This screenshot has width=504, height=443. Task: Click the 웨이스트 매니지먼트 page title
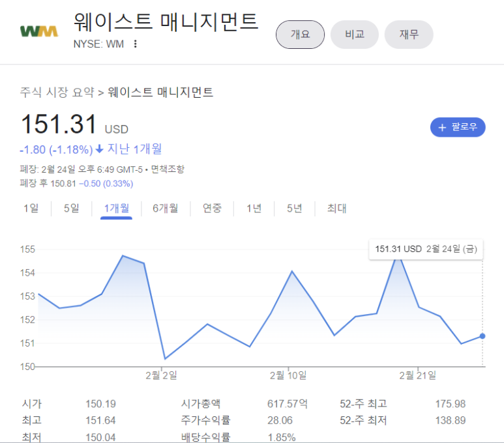[x=166, y=22]
